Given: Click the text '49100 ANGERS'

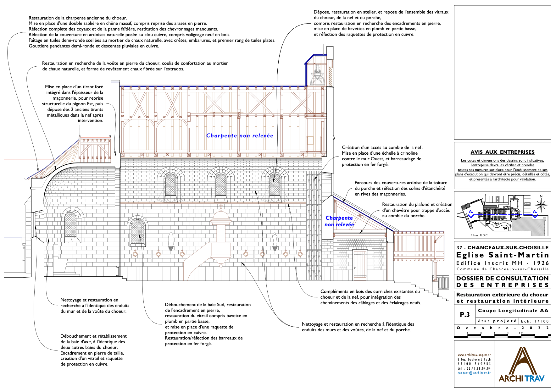Looking at the screenshot, I should [474, 364].
